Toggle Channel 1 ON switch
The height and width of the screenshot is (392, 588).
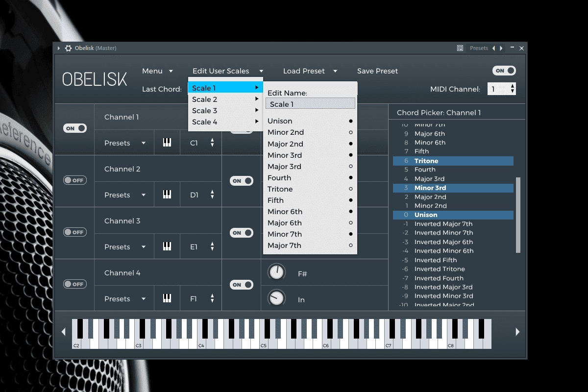point(75,128)
